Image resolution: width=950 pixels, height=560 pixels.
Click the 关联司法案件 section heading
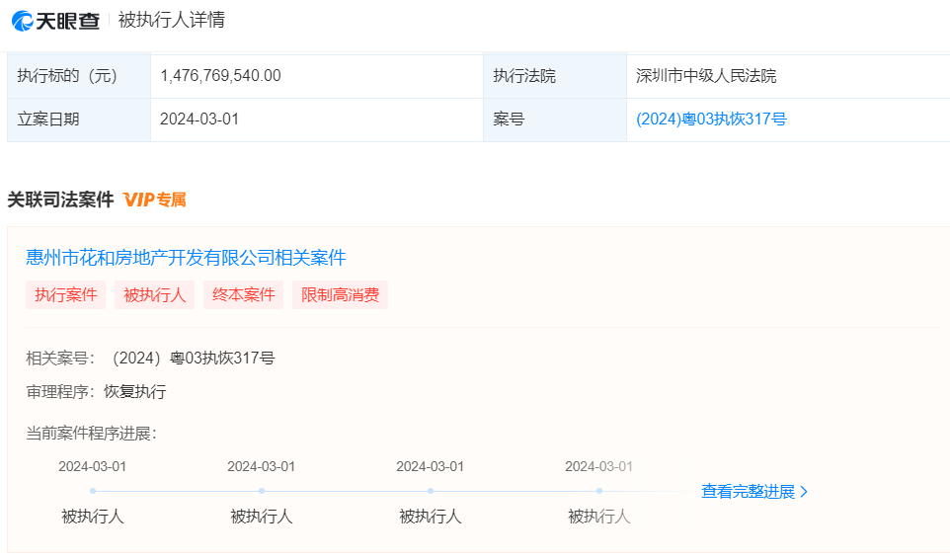61,200
